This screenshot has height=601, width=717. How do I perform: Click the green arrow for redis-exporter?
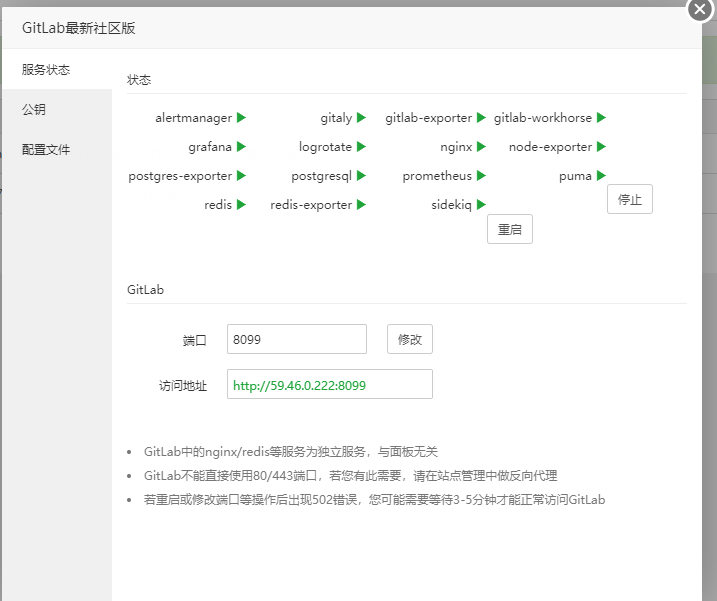pyautogui.click(x=361, y=204)
